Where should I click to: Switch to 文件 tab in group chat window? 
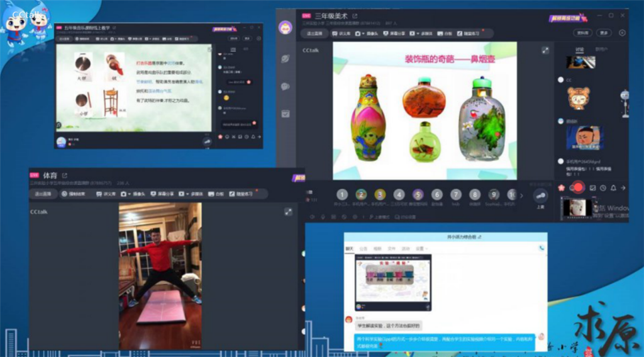click(x=391, y=249)
